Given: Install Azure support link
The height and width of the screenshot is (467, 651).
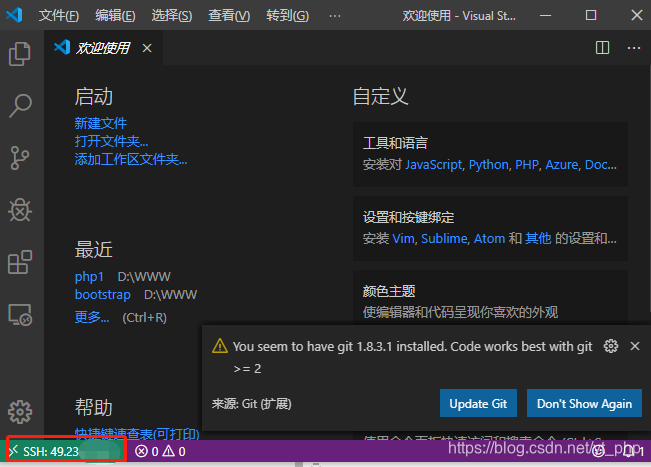Looking at the screenshot, I should 562,165.
